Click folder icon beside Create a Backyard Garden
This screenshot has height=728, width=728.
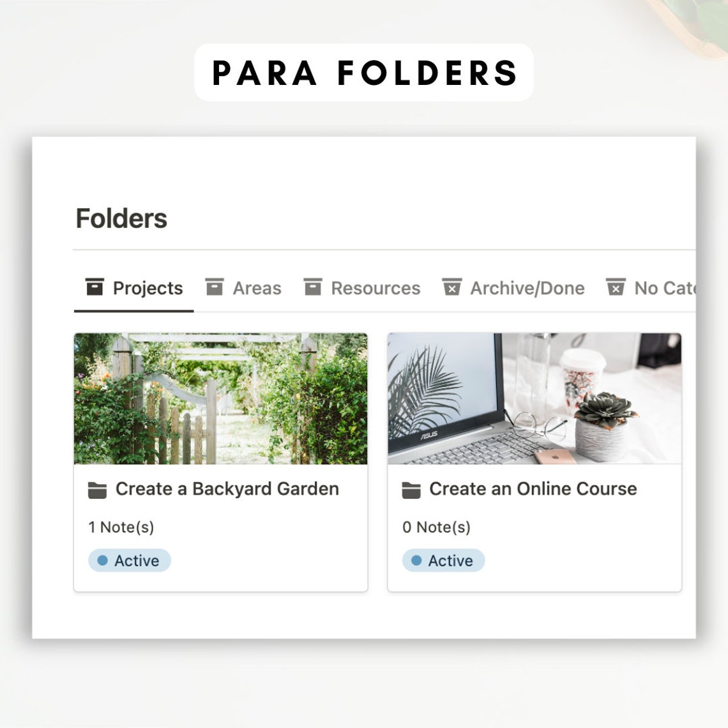(98, 490)
